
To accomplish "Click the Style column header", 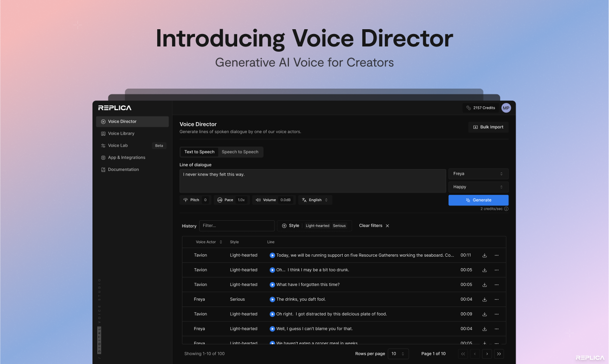I will [x=234, y=242].
